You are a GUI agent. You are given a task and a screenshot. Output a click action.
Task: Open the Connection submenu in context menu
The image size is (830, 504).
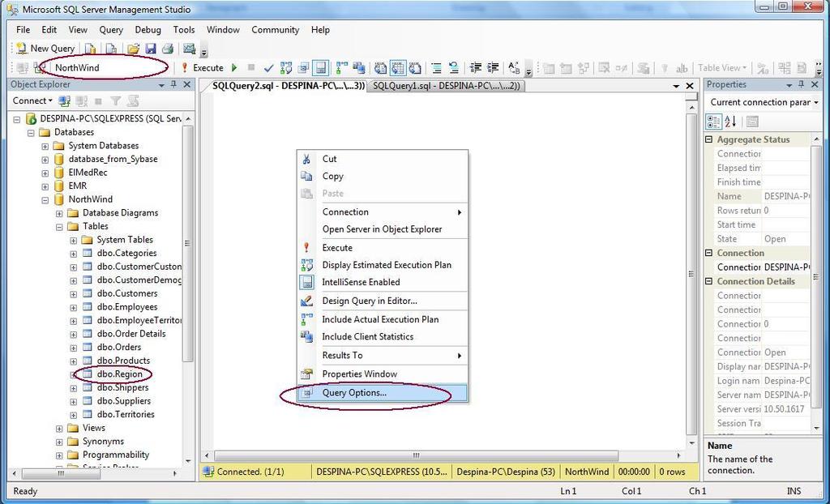point(383,211)
